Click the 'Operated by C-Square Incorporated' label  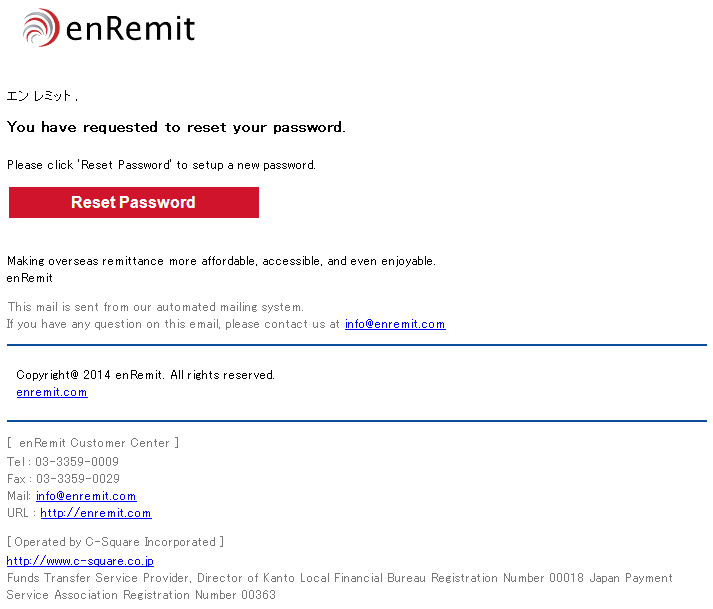[115, 542]
